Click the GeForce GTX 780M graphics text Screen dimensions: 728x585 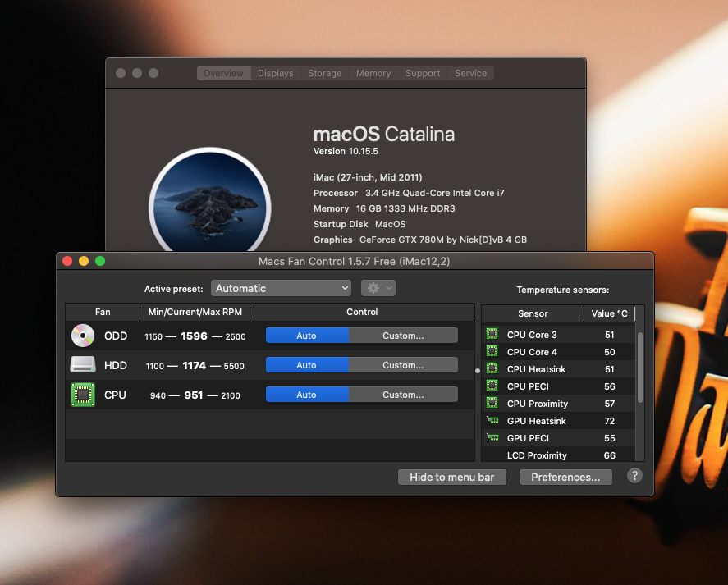[443, 240]
